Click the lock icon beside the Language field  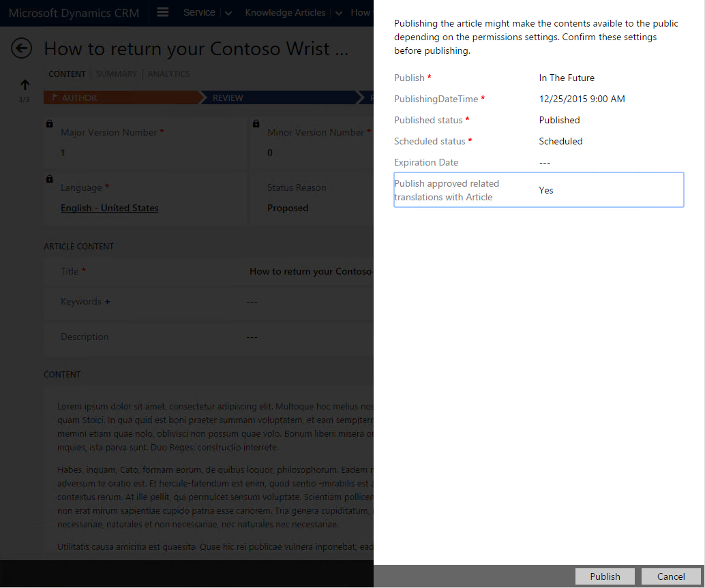pos(48,179)
